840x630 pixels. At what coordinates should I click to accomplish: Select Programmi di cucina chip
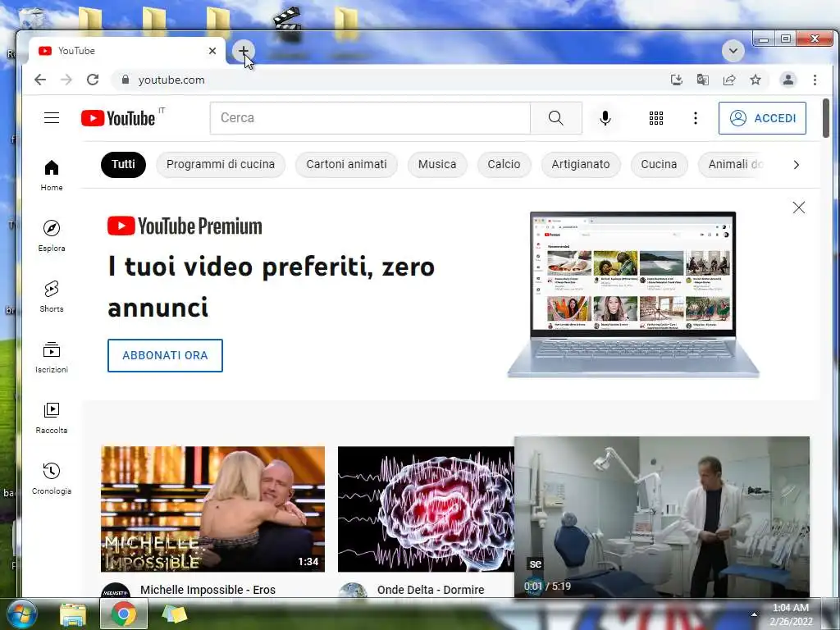[221, 164]
